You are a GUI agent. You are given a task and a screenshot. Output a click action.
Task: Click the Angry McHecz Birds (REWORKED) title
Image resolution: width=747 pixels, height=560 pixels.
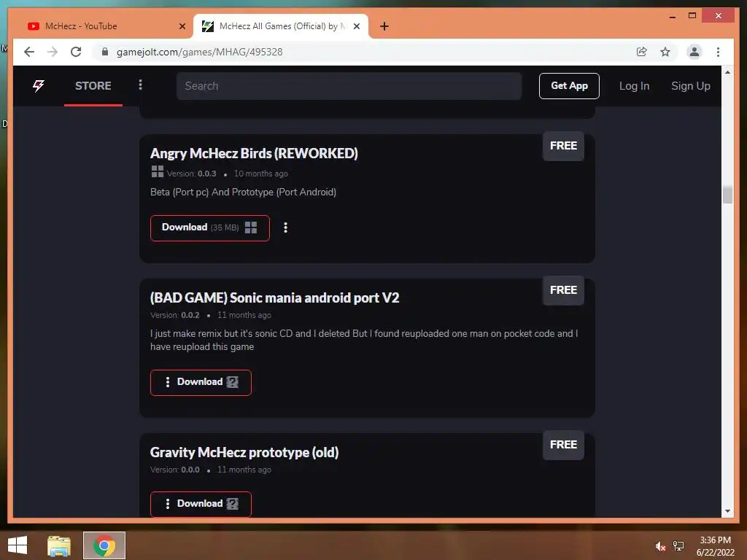point(254,153)
